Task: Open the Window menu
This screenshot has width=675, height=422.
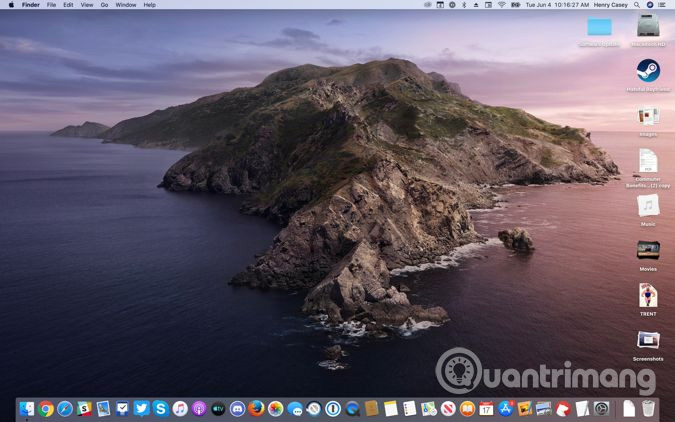Action: pyautogui.click(x=126, y=5)
